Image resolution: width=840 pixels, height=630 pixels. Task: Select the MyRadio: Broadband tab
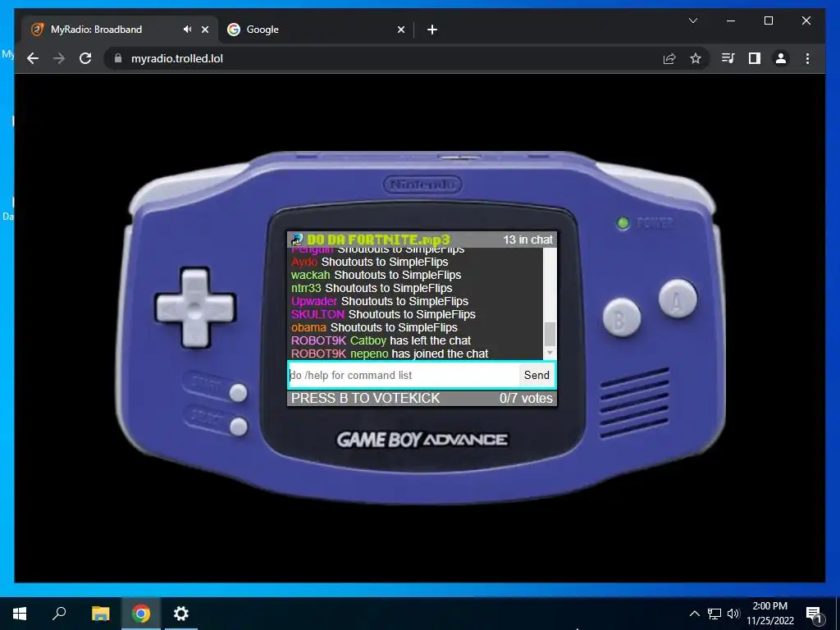point(120,30)
